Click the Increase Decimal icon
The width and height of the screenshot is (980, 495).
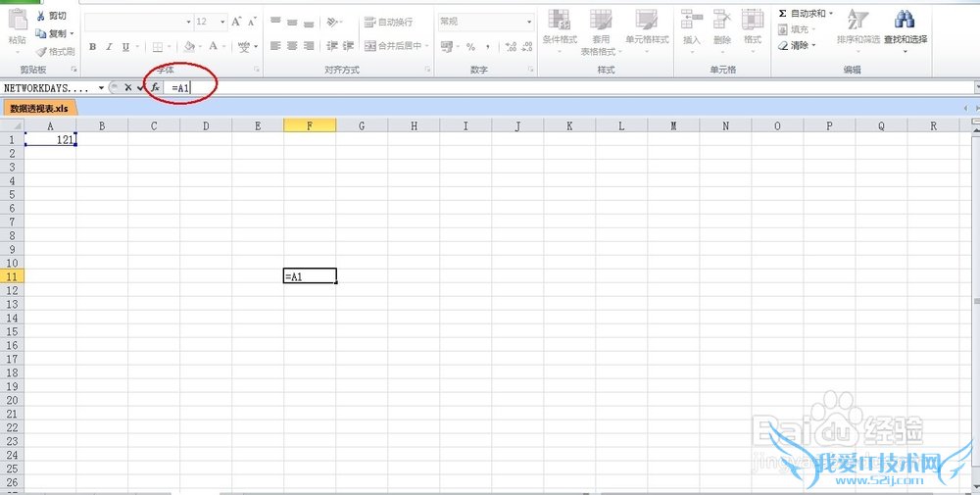[x=511, y=47]
